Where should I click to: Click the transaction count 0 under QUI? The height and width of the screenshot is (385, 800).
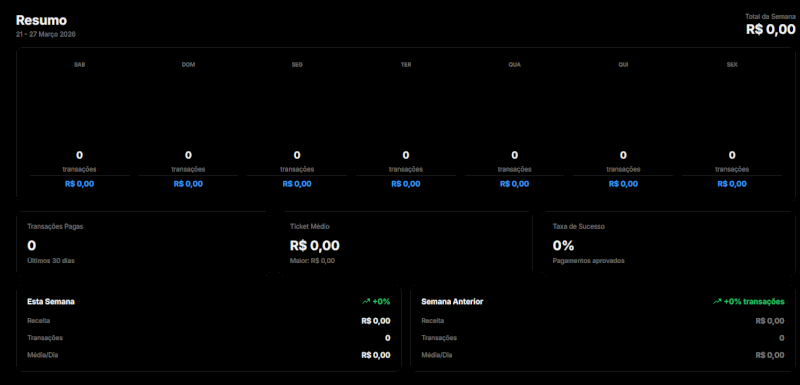point(623,155)
